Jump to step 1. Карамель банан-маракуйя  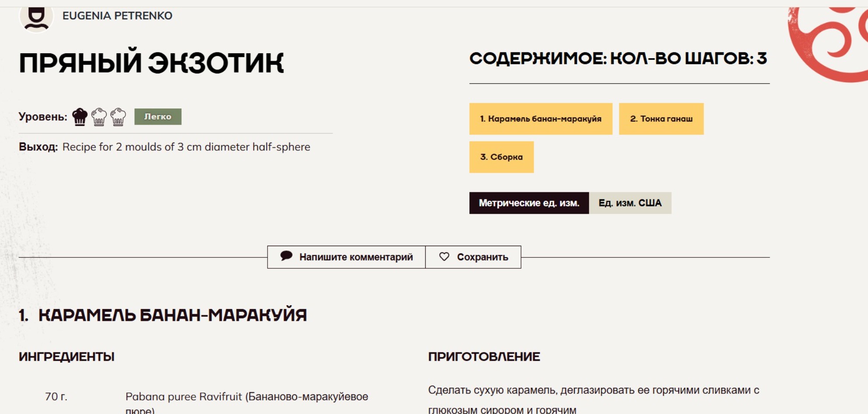point(541,119)
